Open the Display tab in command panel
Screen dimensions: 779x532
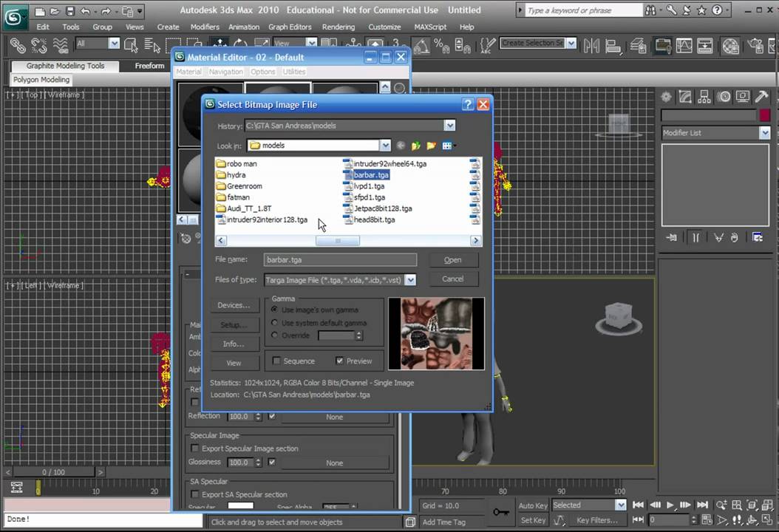743,97
